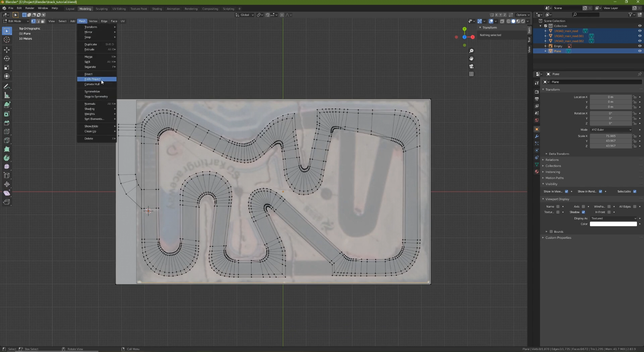Image resolution: width=644 pixels, height=352 pixels.
Task: Open the Display As Textured dropdown
Action: tap(613, 218)
